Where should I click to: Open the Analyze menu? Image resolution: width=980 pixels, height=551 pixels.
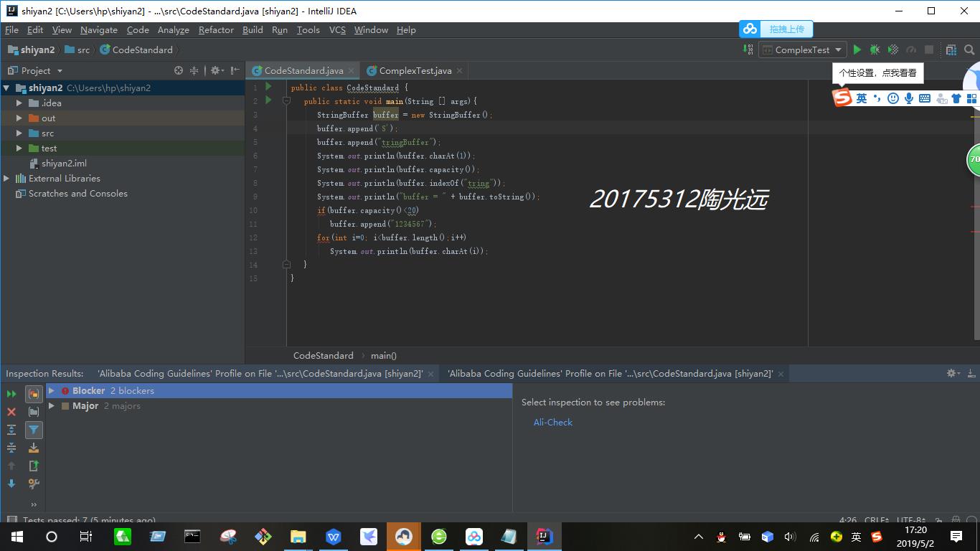point(173,30)
